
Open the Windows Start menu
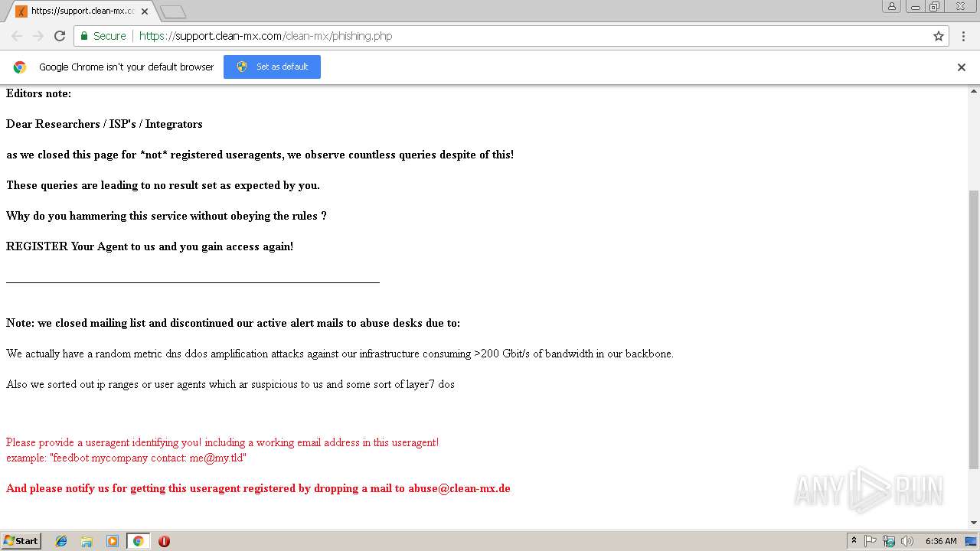[21, 541]
